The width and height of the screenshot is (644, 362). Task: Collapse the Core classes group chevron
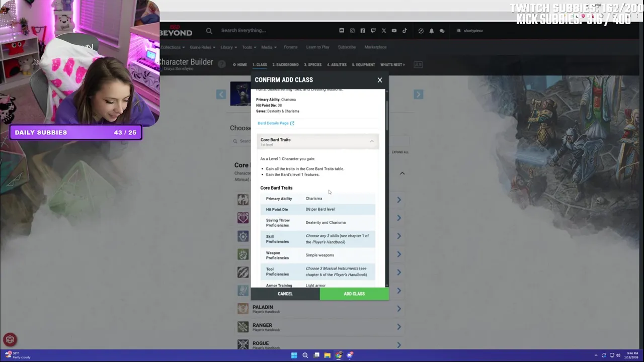402,173
